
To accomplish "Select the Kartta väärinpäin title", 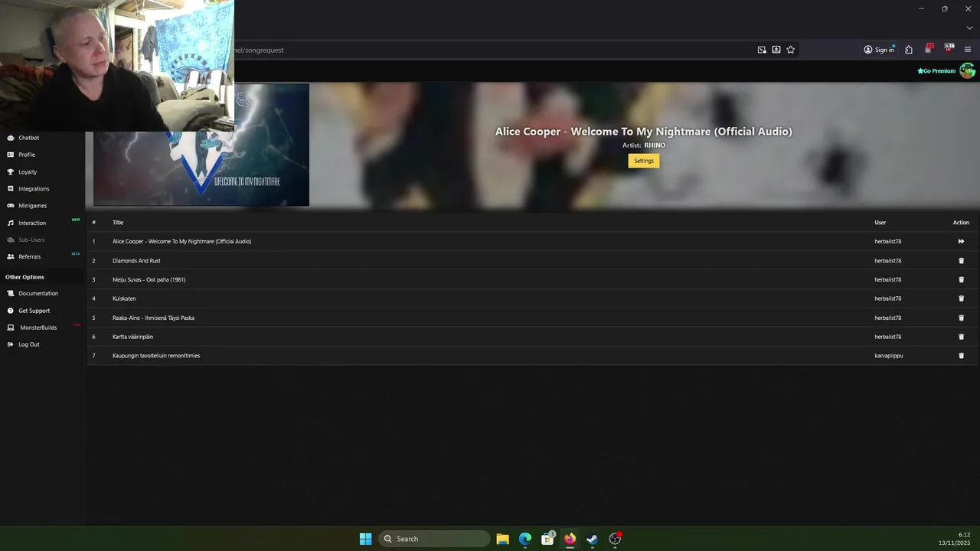I will tap(132, 337).
